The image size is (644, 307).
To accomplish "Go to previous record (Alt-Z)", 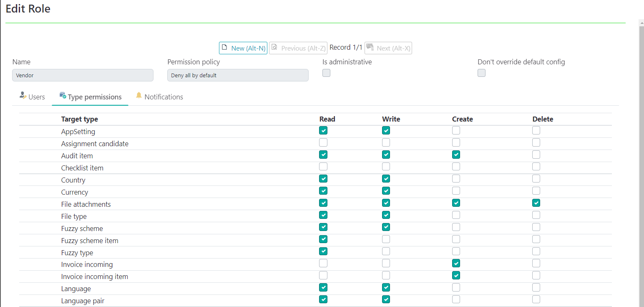I will [298, 48].
